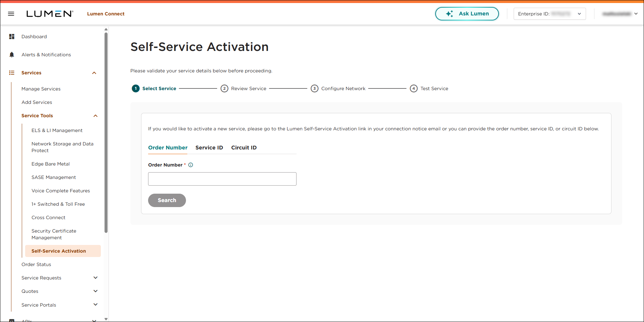Screen dimensions: 644x322
Task: Click the Configure Network step label
Action: tap(343, 88)
